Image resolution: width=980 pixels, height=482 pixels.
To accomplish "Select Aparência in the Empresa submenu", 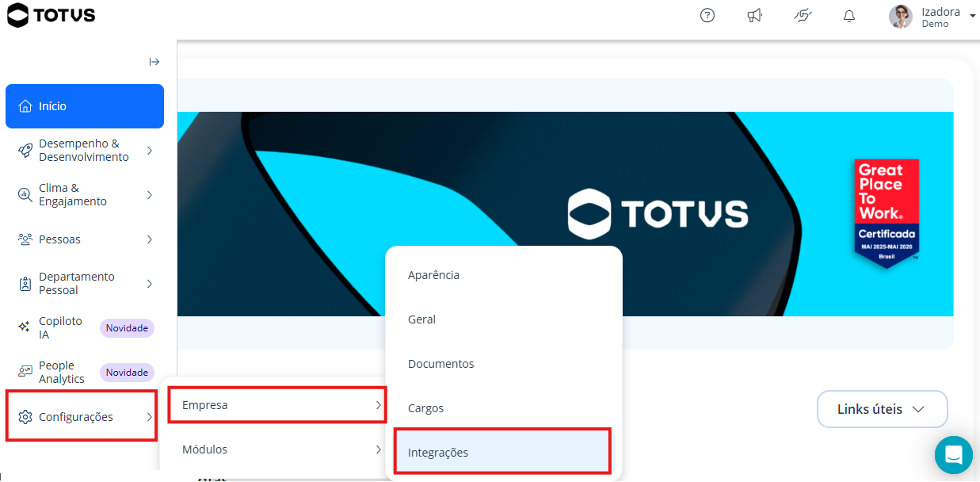I will [504, 275].
